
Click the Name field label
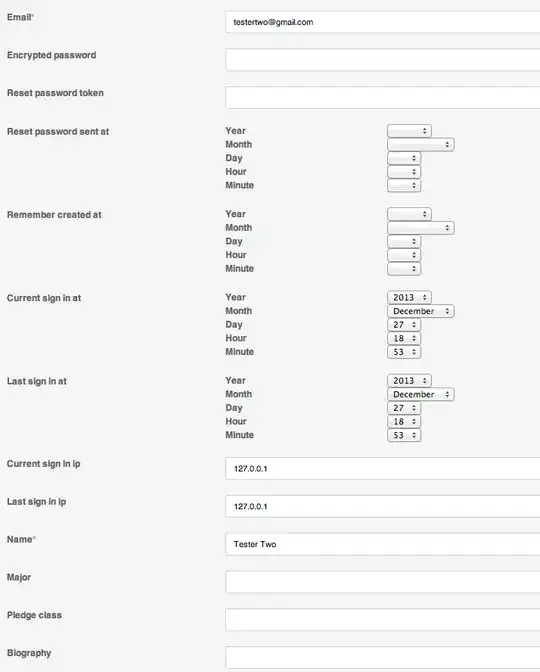point(21,539)
